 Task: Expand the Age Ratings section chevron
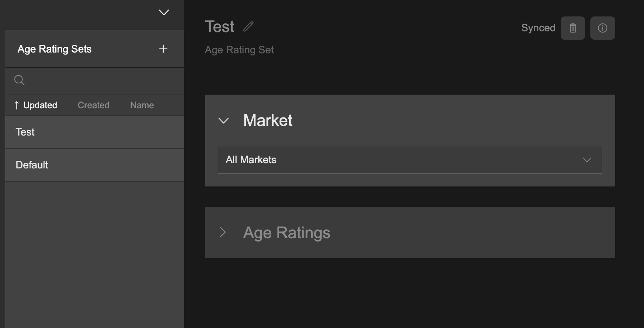coord(223,232)
